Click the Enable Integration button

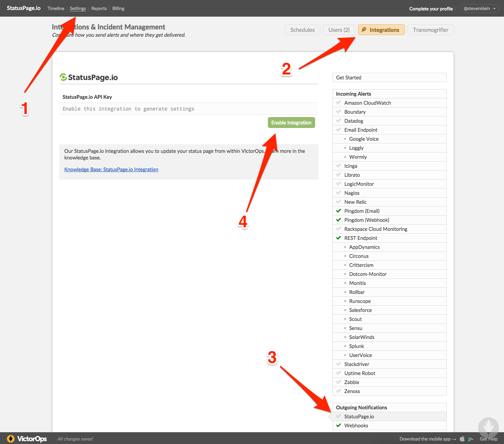(291, 123)
